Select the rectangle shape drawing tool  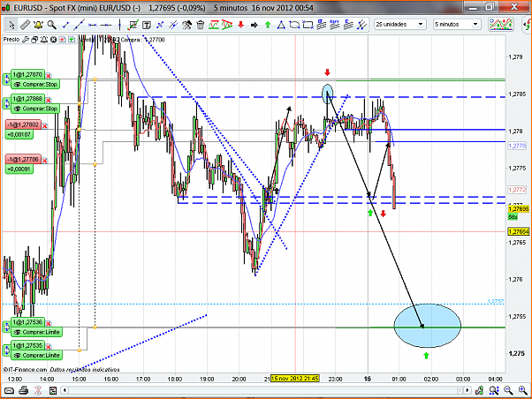click(308, 25)
